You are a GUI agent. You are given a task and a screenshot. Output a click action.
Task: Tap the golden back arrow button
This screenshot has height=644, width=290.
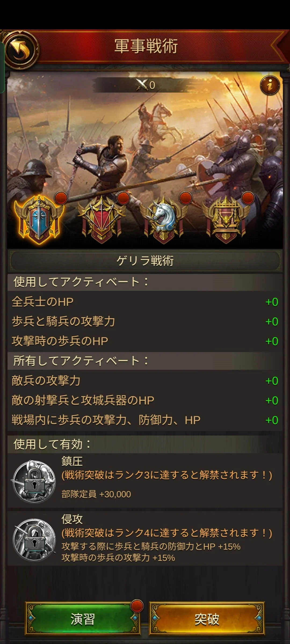coord(21,49)
